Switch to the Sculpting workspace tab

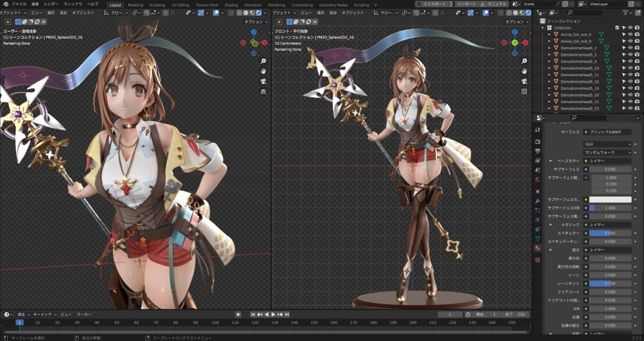click(157, 5)
